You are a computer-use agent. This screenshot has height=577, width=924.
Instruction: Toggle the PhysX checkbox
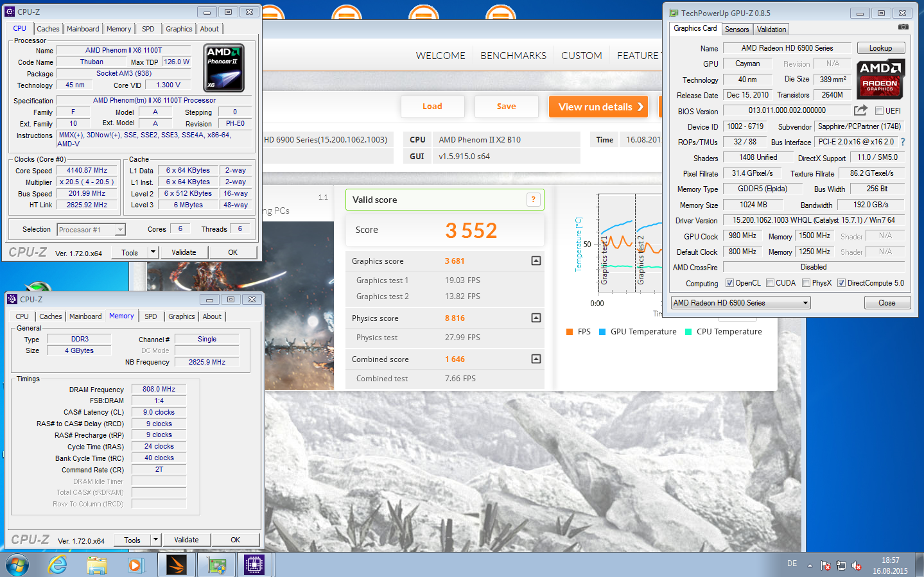806,283
